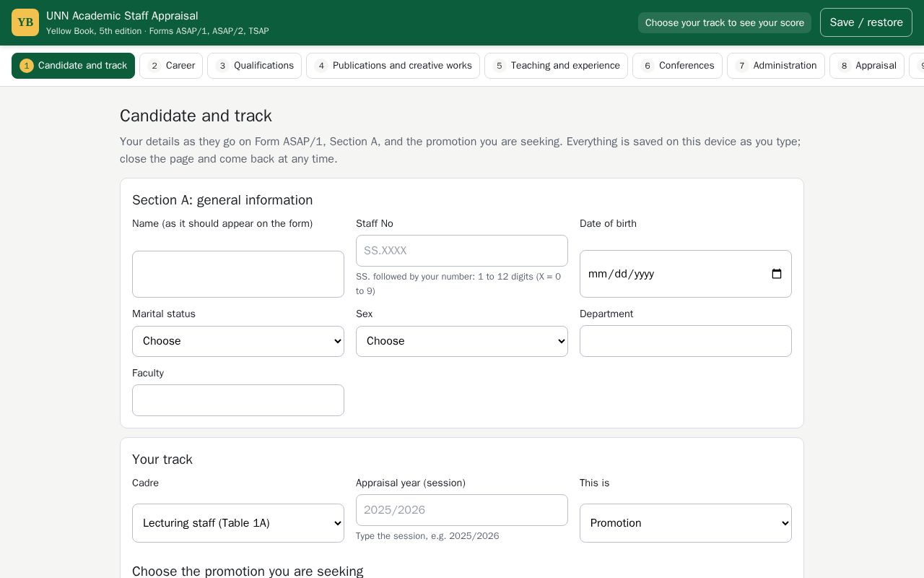The image size is (924, 578).
Task: Click the 'SS. followed by your number' hint text
Action: tap(458, 284)
